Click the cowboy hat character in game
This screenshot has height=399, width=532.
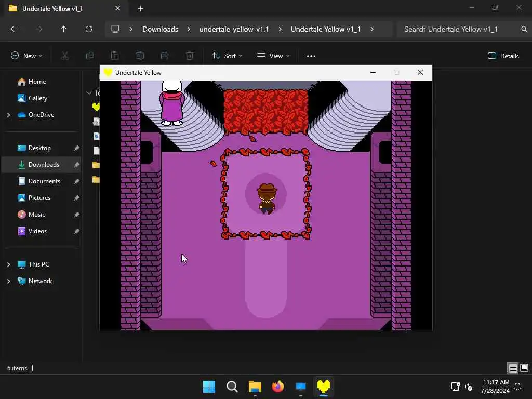pos(267,199)
